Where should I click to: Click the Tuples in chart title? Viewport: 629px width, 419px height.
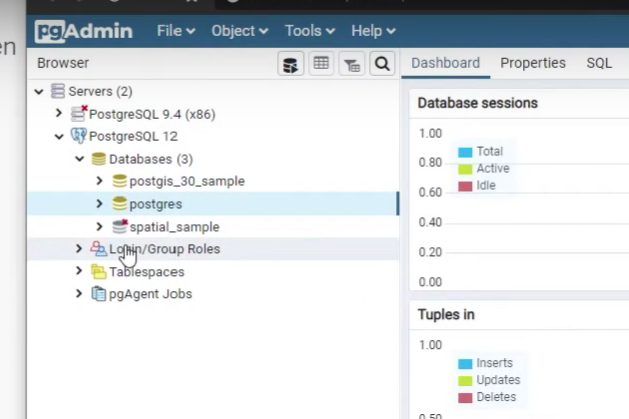[x=446, y=315]
